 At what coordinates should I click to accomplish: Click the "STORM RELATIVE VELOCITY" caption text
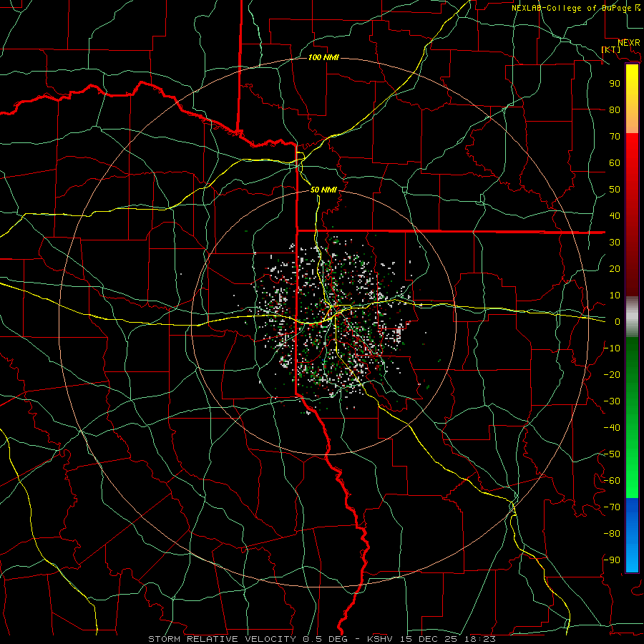223,639
